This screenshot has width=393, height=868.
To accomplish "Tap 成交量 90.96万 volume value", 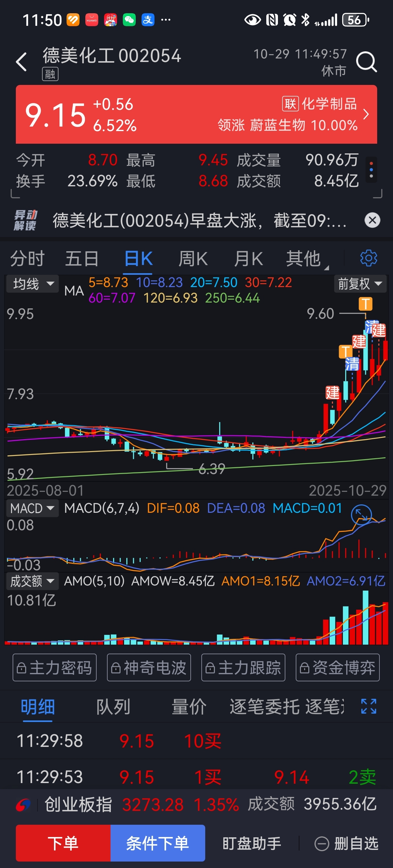I will [x=332, y=160].
